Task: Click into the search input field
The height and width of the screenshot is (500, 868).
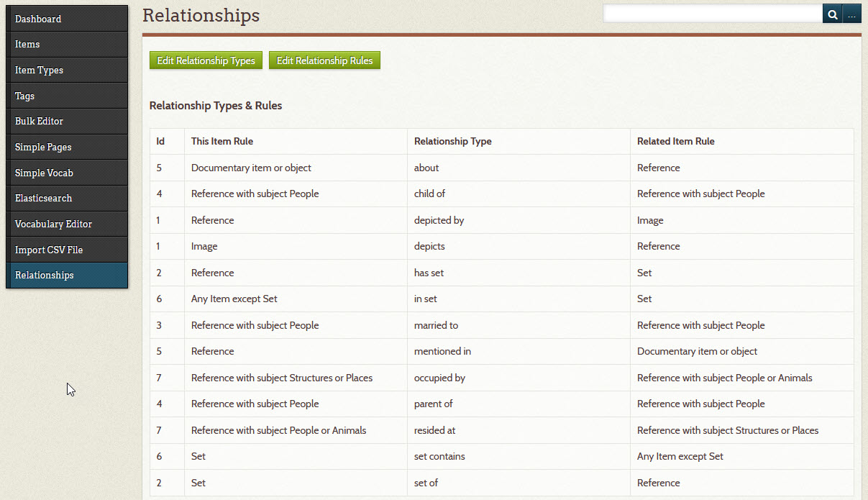Action: click(x=713, y=14)
